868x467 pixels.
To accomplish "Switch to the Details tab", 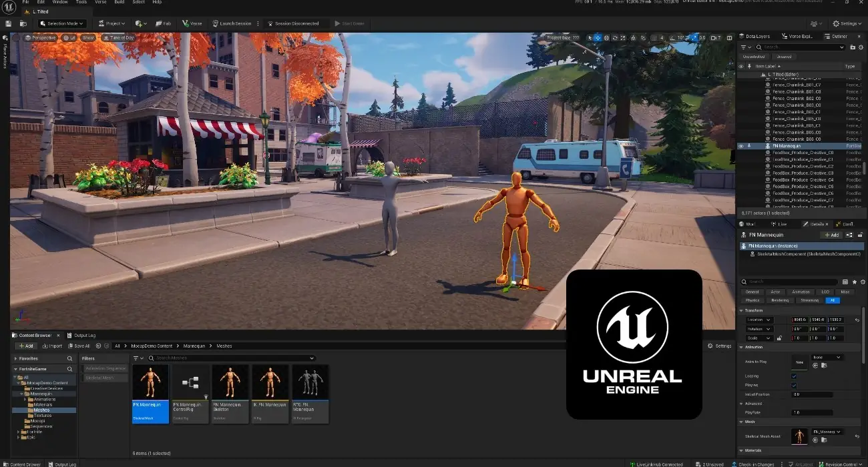I will click(x=817, y=224).
